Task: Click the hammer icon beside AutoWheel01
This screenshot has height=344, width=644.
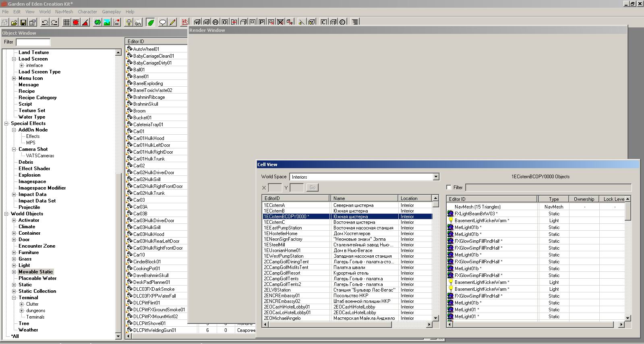Action: 129,49
